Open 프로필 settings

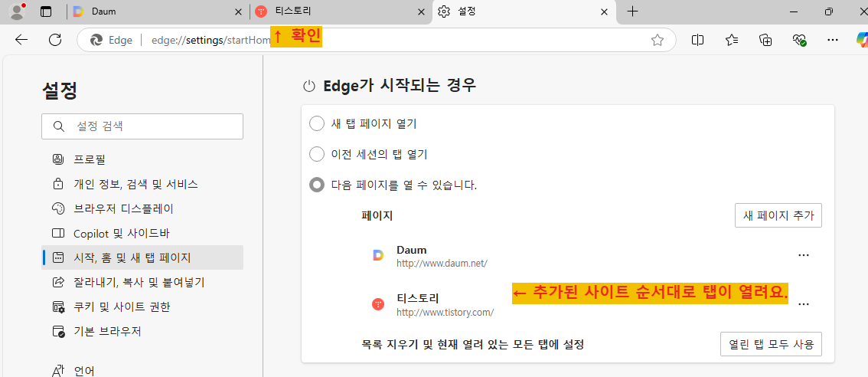click(x=142, y=159)
